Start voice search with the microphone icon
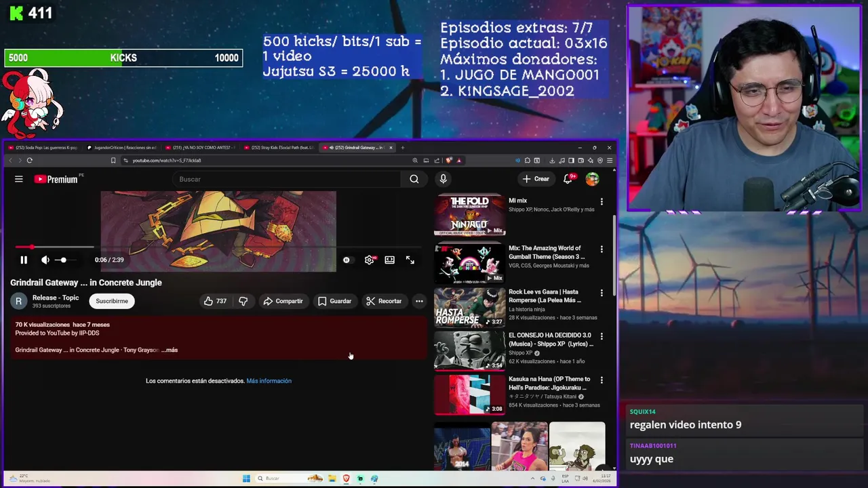Screen dimensions: 868x488 click(443, 179)
